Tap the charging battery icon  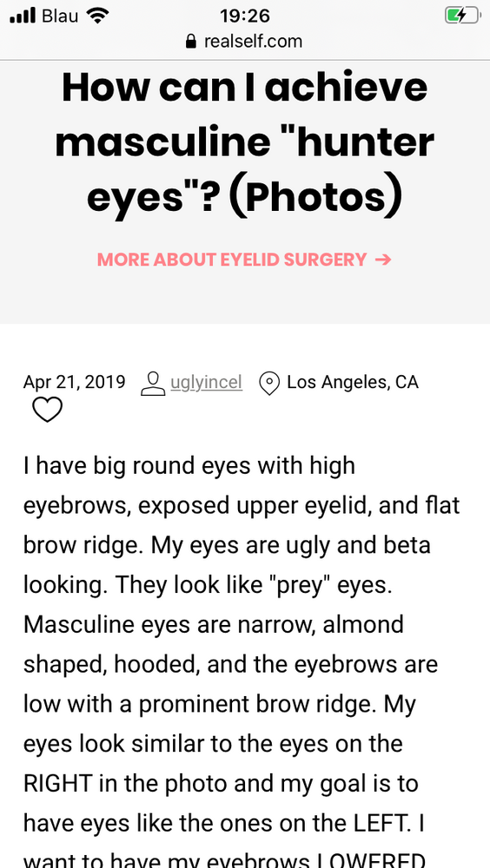point(462,16)
